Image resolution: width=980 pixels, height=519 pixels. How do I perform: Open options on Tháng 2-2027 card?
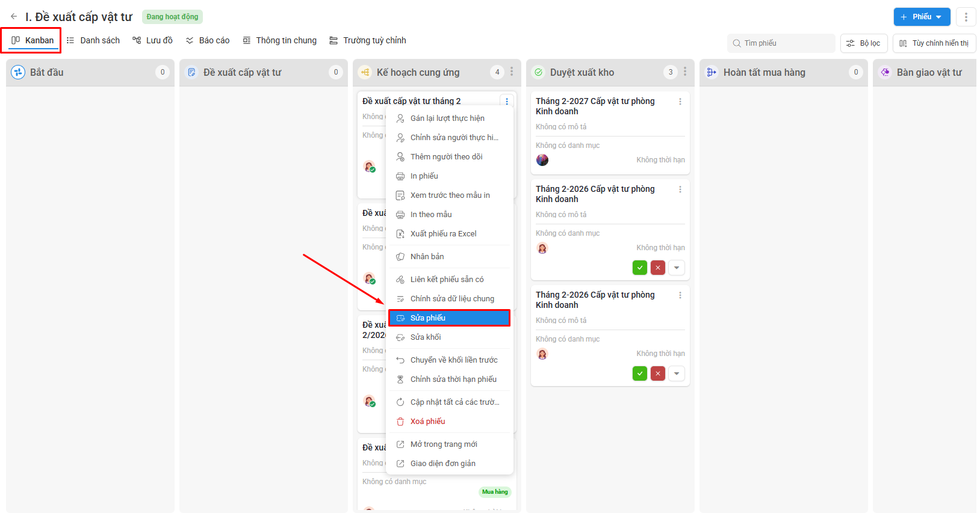pyautogui.click(x=680, y=102)
